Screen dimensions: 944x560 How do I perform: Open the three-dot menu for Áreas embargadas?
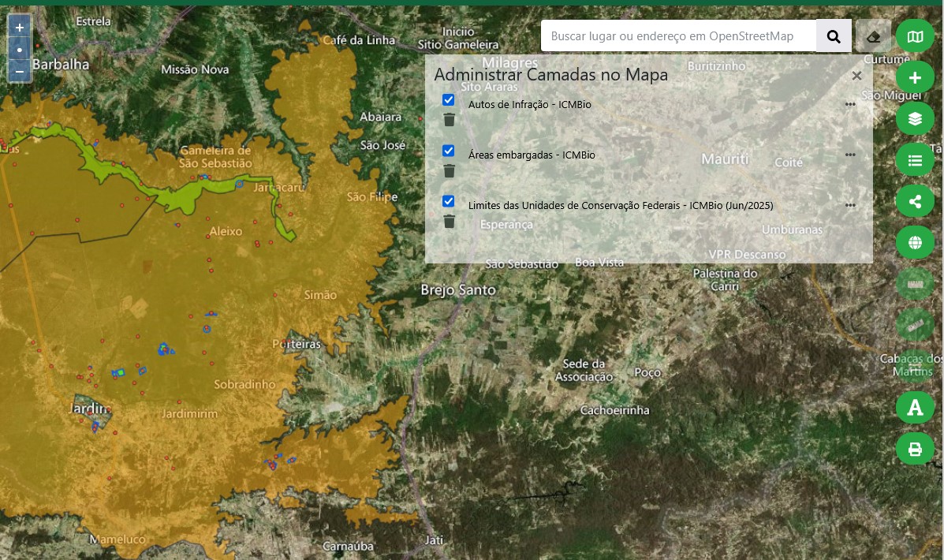(x=850, y=154)
